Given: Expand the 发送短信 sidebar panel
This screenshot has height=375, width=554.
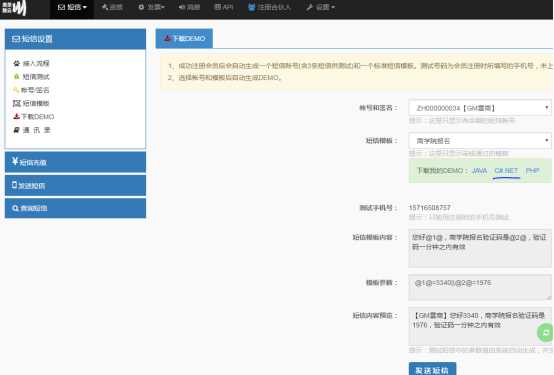Looking at the screenshot, I should point(75,186).
